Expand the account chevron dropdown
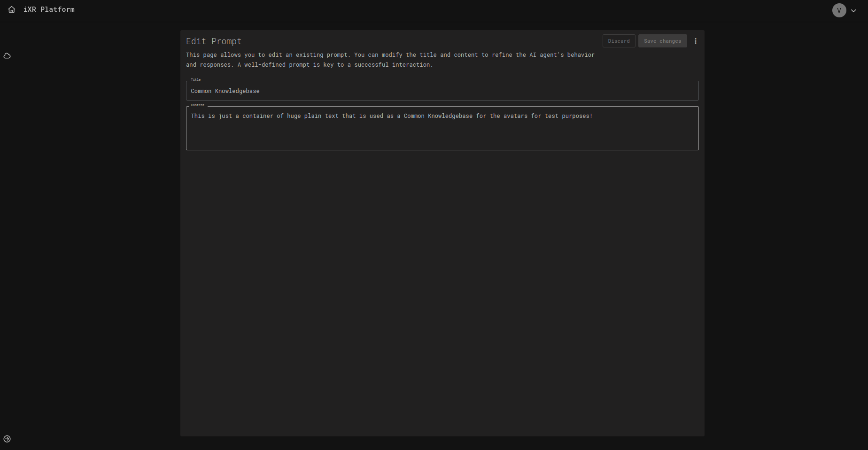 pyautogui.click(x=853, y=11)
